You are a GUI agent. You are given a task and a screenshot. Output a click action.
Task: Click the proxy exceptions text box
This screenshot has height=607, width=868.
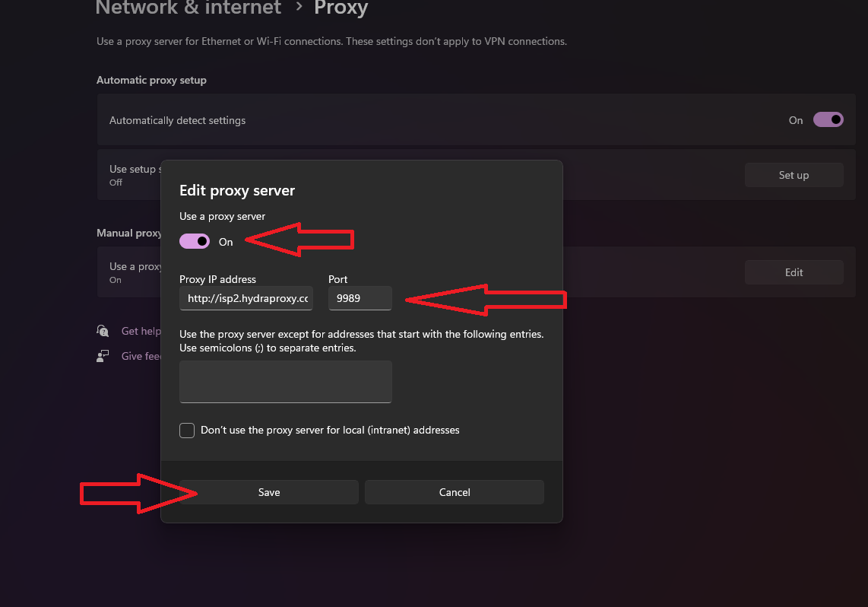click(285, 381)
